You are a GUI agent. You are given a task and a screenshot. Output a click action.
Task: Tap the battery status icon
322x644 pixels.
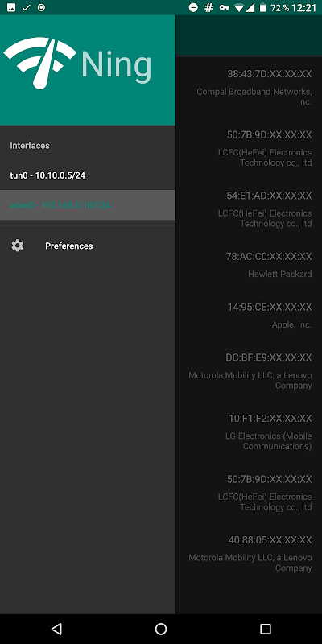click(262, 7)
